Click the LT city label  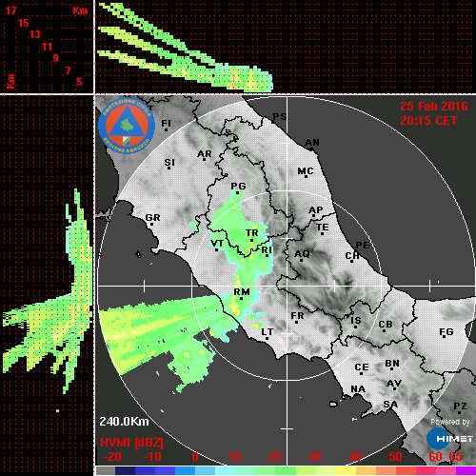point(268,332)
